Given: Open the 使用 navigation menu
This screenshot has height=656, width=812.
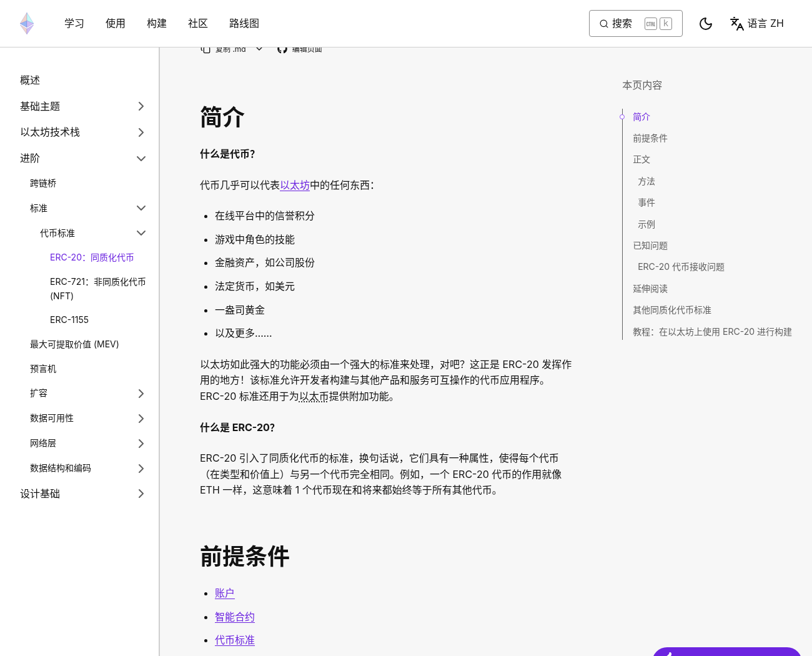Looking at the screenshot, I should 116,24.
